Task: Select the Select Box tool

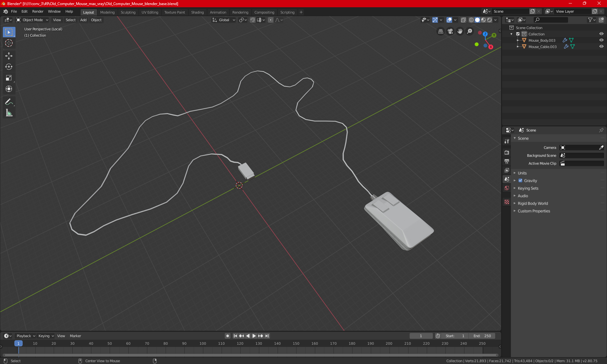Action: (9, 32)
